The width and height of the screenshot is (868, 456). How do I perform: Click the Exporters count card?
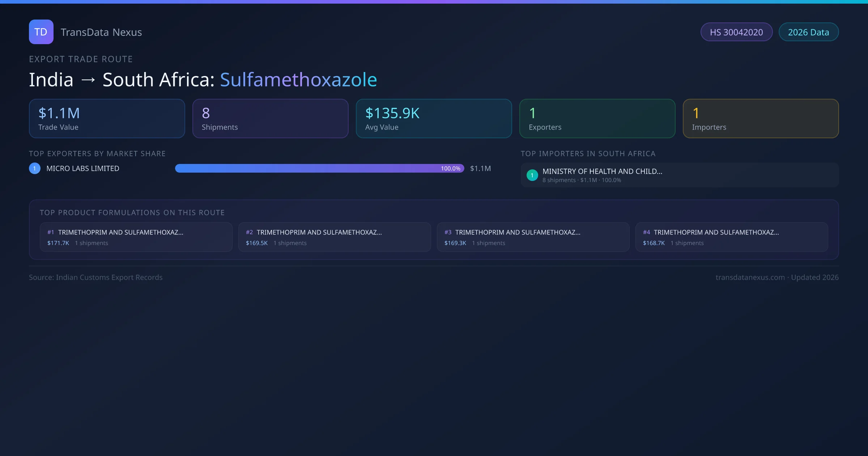coord(597,119)
